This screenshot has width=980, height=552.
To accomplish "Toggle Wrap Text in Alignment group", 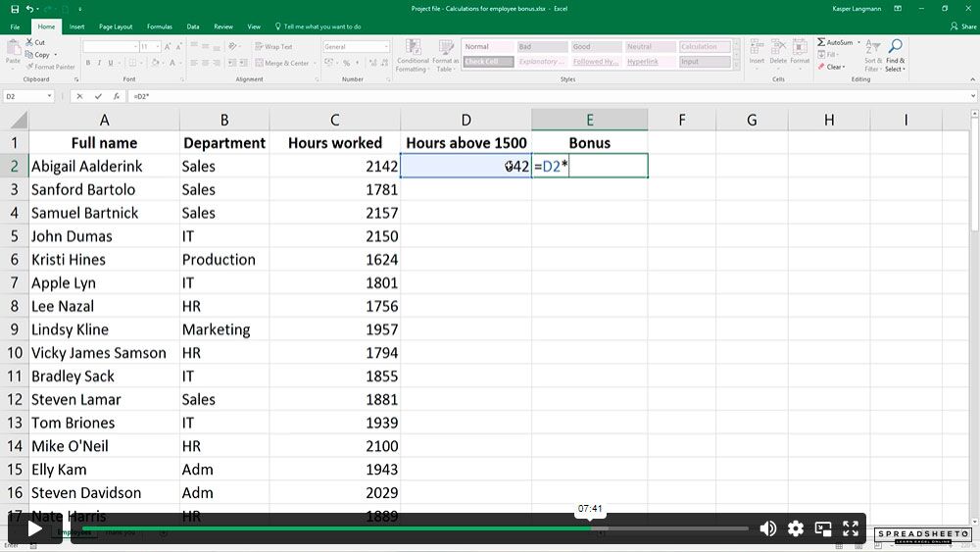I will pyautogui.click(x=273, y=47).
